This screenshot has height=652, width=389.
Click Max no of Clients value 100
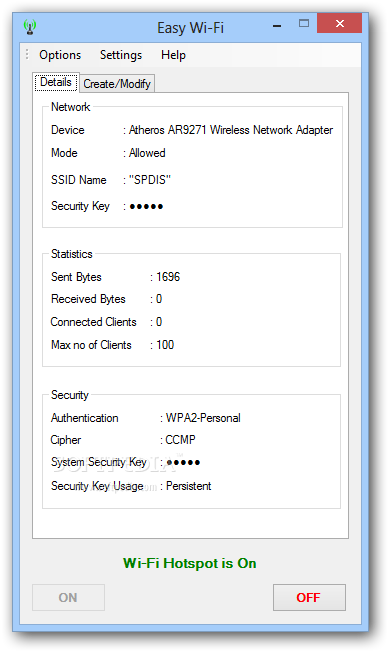(165, 345)
